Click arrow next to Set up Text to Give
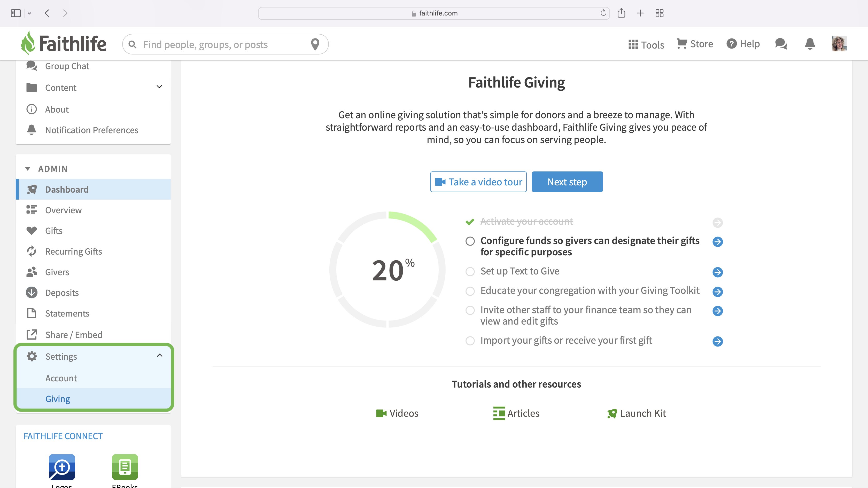The height and width of the screenshot is (488, 868). 718,272
